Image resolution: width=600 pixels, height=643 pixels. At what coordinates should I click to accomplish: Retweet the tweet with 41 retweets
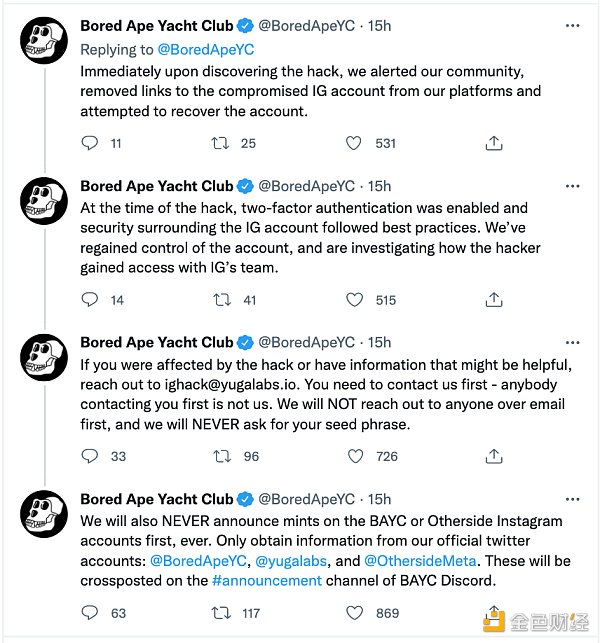point(220,299)
